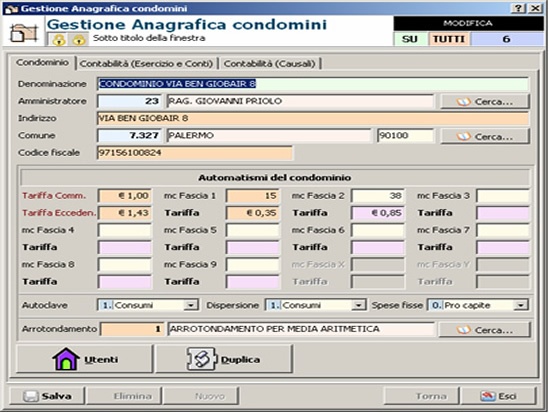Click the book icon on Amministratore Cerca
The width and height of the screenshot is (549, 413).
(x=464, y=102)
